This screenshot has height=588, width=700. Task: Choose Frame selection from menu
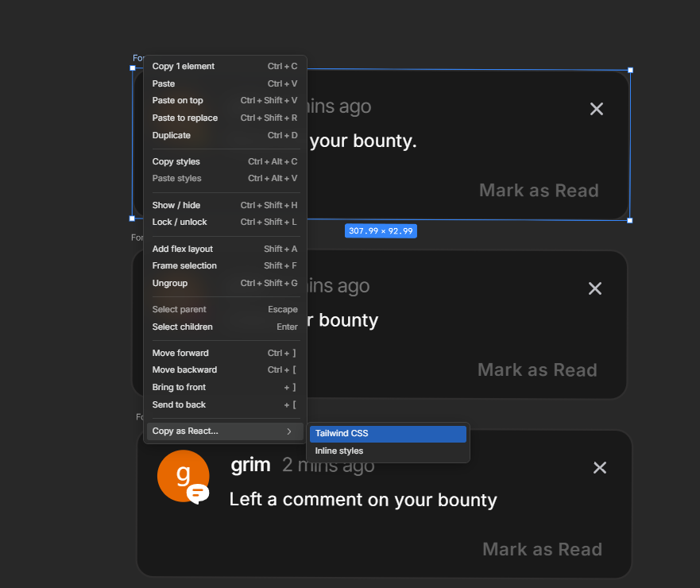[225, 265]
